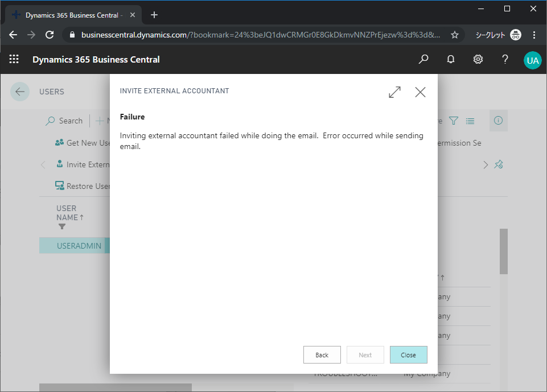Open the search magnifier in header
This screenshot has width=547, height=392.
pyautogui.click(x=423, y=59)
